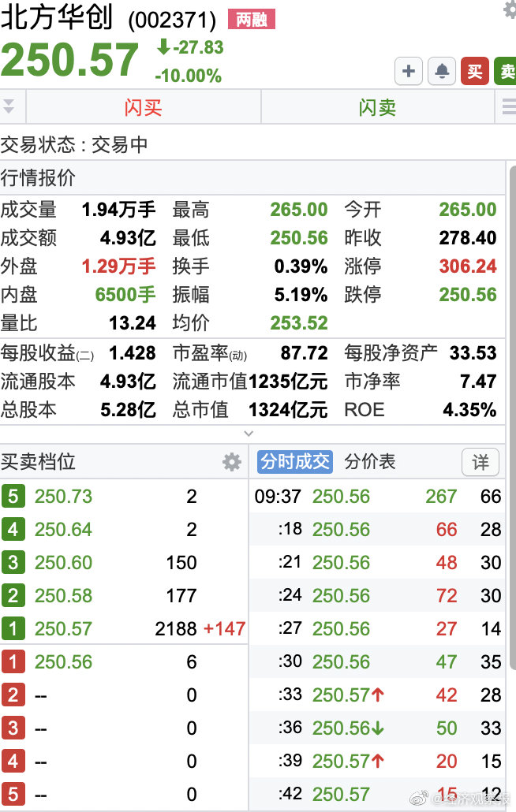Click the 涨停 limit-up price 306.24
The height and width of the screenshot is (812, 516).
pyautogui.click(x=468, y=266)
